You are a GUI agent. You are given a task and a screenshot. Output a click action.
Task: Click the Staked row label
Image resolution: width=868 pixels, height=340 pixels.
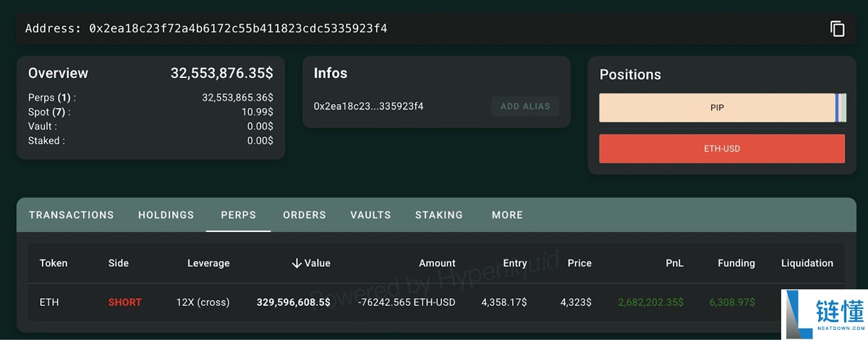46,141
